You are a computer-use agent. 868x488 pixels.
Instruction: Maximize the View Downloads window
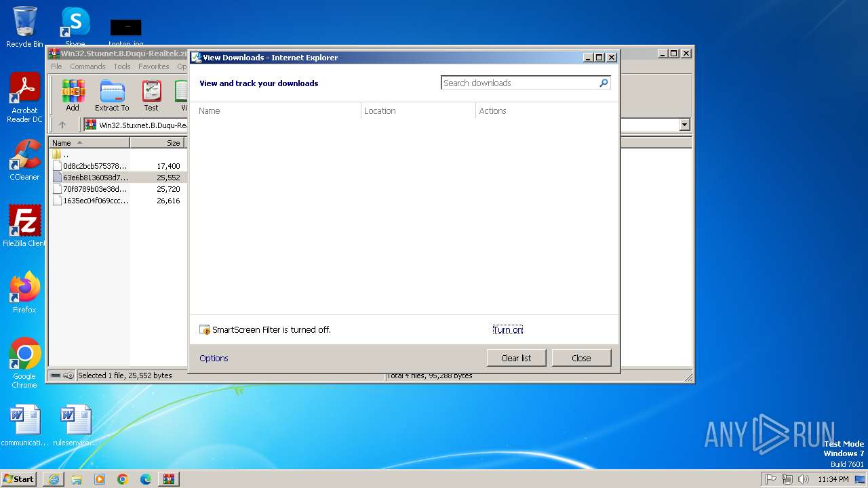[599, 58]
